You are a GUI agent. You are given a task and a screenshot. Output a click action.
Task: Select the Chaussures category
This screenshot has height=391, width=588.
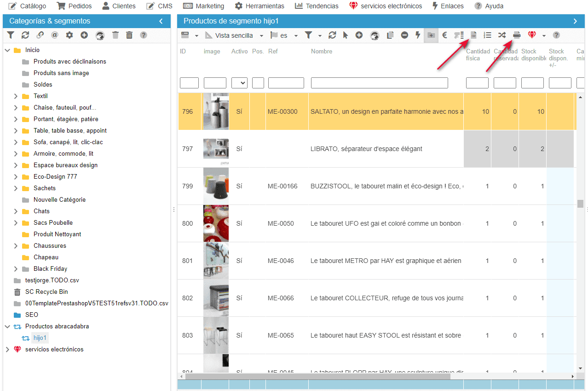50,246
